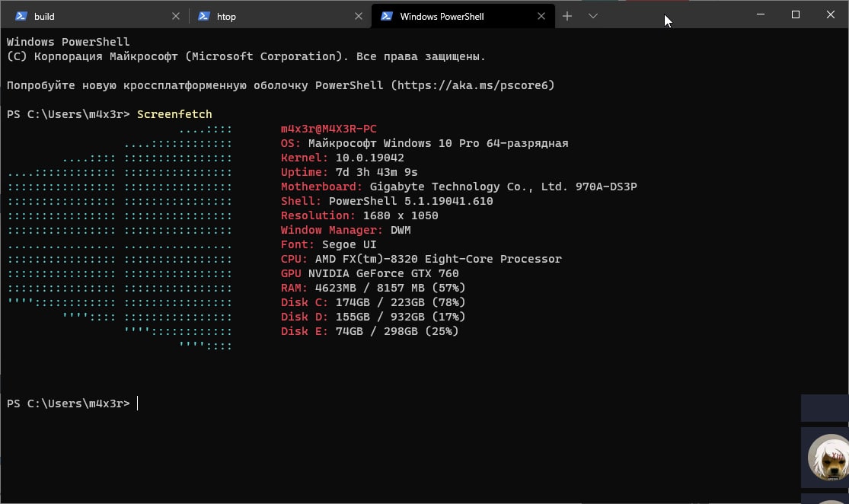849x504 pixels.
Task: Maximize the terminal window
Action: [796, 14]
